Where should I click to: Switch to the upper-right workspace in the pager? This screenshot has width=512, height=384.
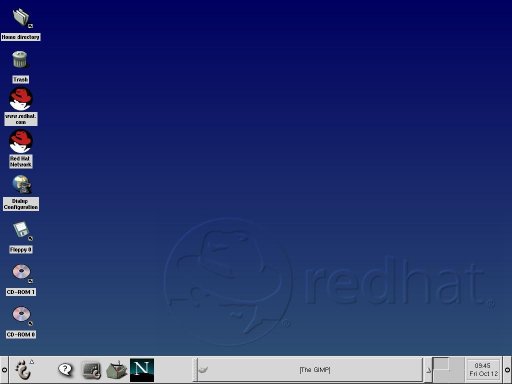[456, 364]
